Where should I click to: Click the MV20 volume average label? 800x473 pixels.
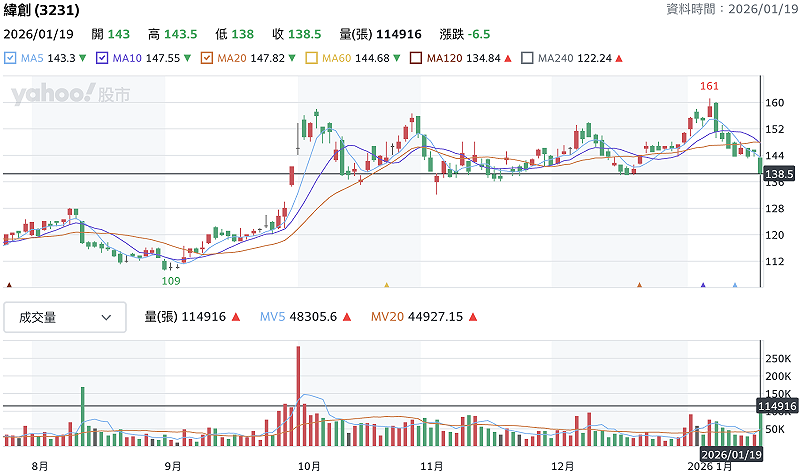point(388,317)
